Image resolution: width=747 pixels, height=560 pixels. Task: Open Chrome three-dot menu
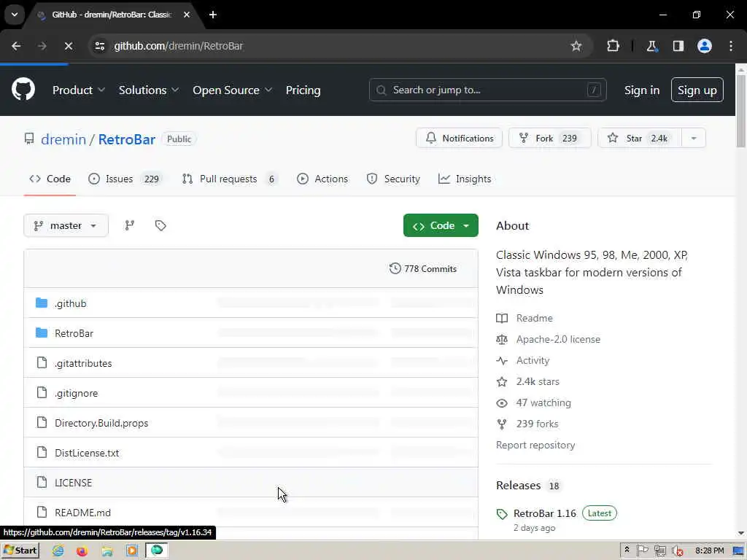tap(731, 46)
